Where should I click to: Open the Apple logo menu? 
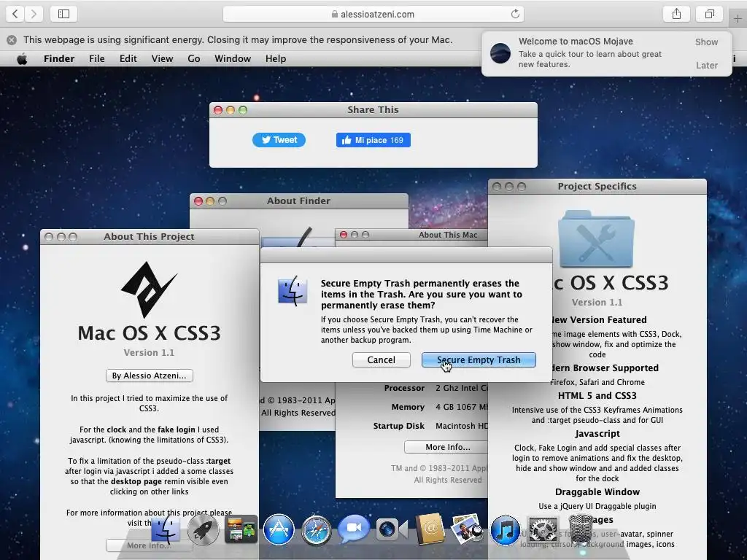(22, 59)
